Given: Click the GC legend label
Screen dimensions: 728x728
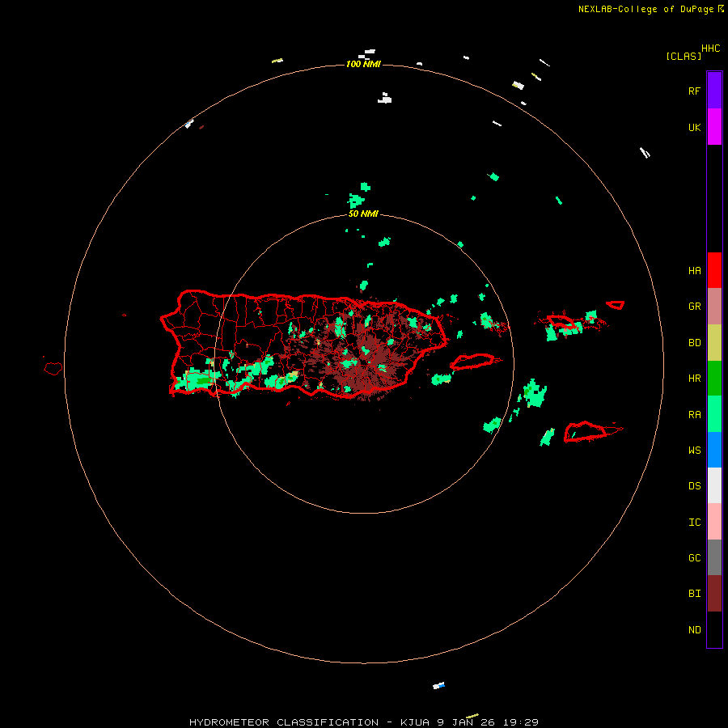Looking at the screenshot, I should 694,557.
